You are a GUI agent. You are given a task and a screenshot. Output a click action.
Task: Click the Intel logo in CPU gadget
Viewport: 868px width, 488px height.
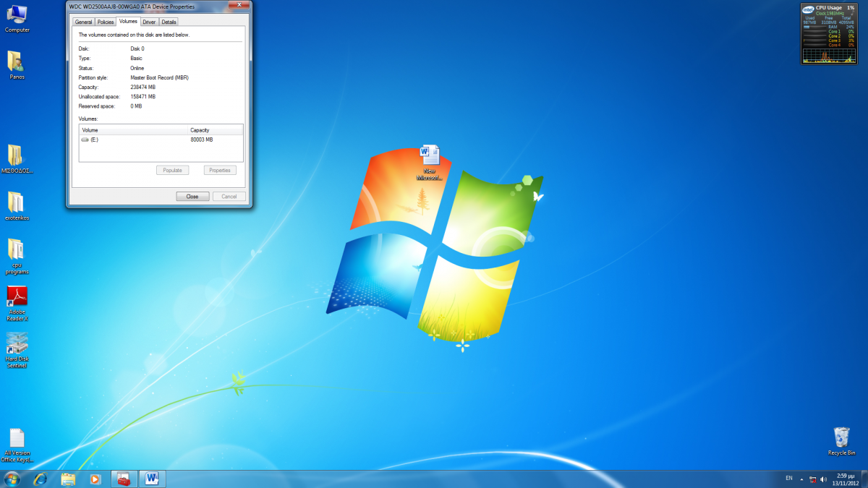(x=808, y=9)
